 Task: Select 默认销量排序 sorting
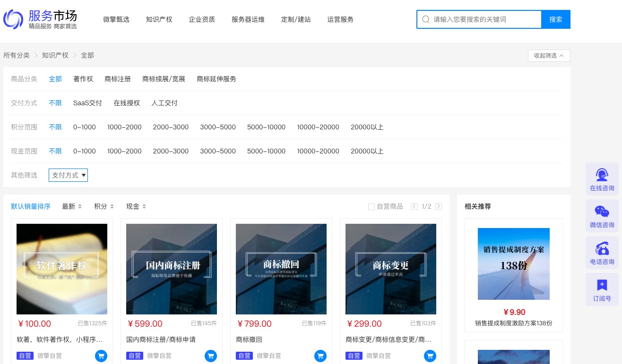pyautogui.click(x=31, y=206)
